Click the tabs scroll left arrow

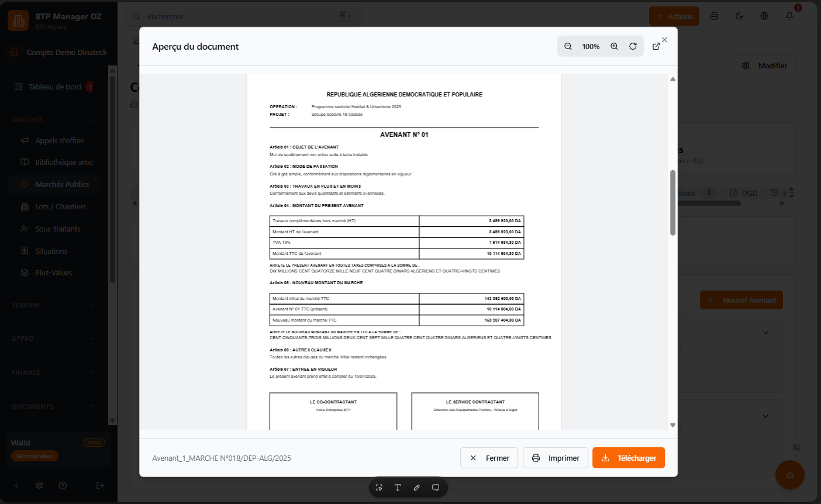coord(134,203)
